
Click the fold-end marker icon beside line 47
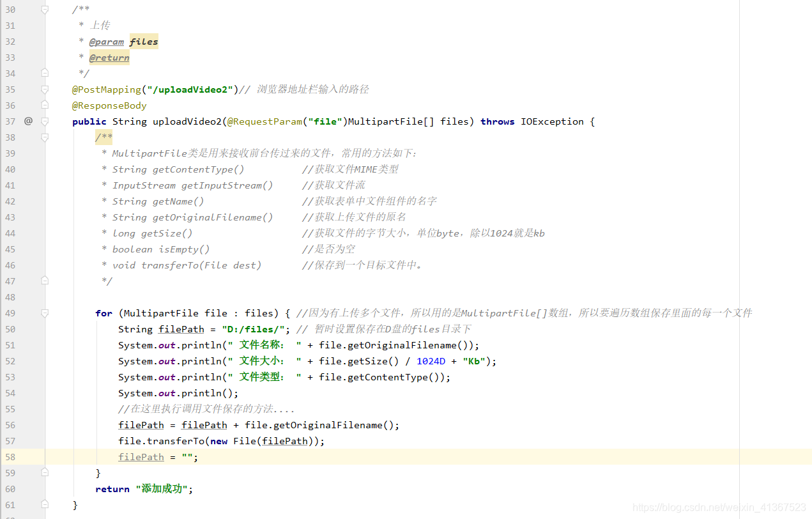point(44,280)
